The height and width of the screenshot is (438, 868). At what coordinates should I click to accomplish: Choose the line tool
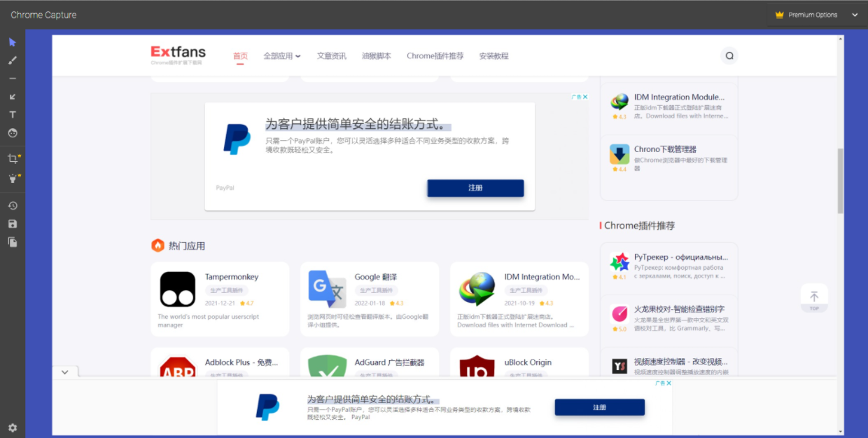coord(12,78)
